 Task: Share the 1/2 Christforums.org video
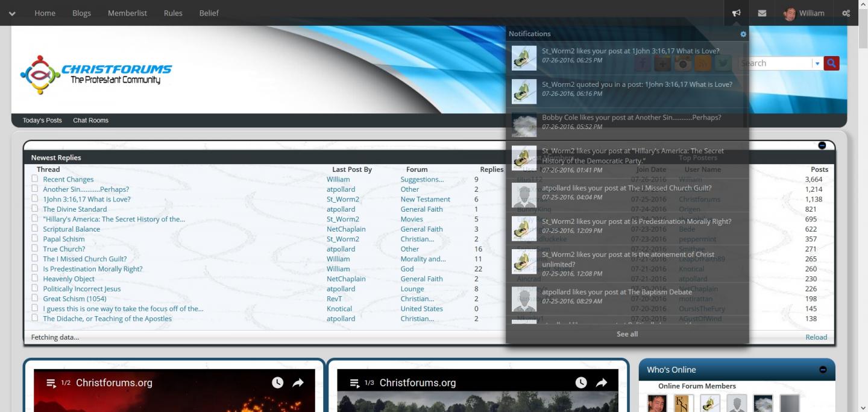point(298,382)
